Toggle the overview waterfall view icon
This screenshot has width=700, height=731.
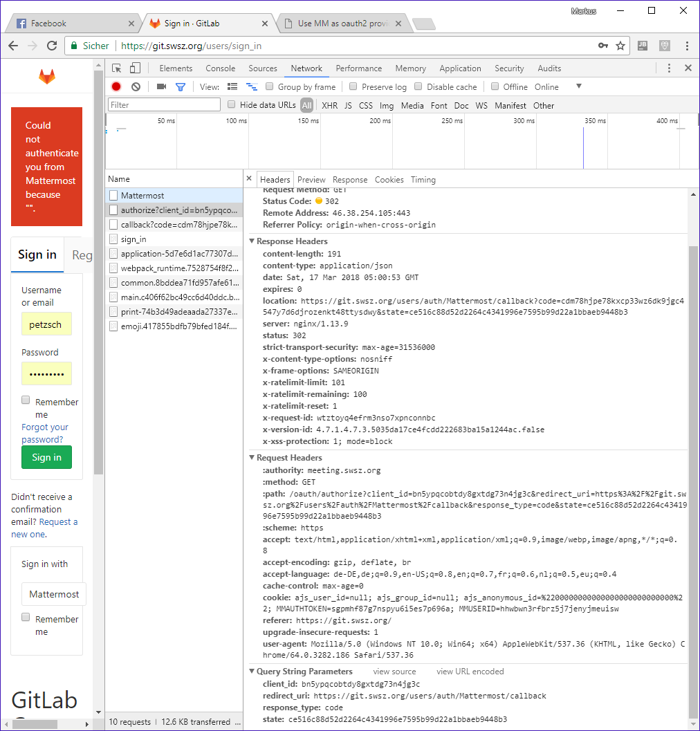click(252, 86)
